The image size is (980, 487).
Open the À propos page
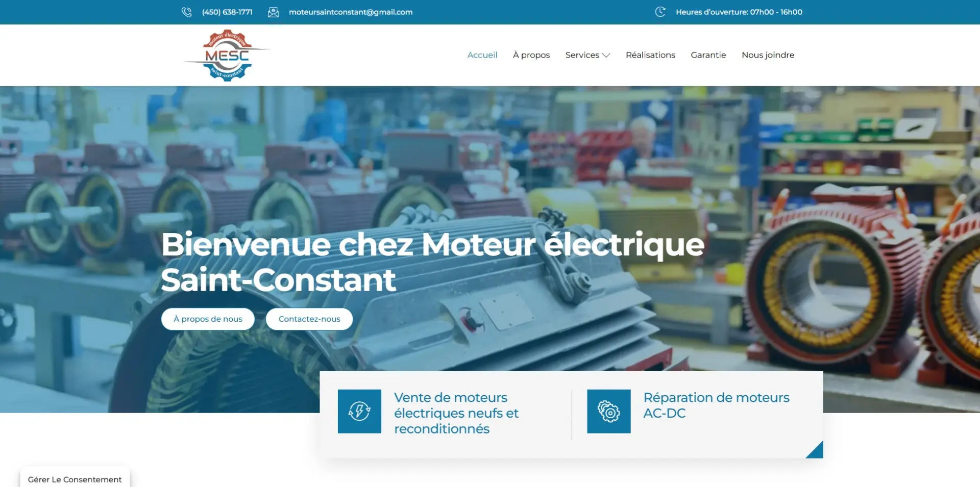[x=531, y=55]
